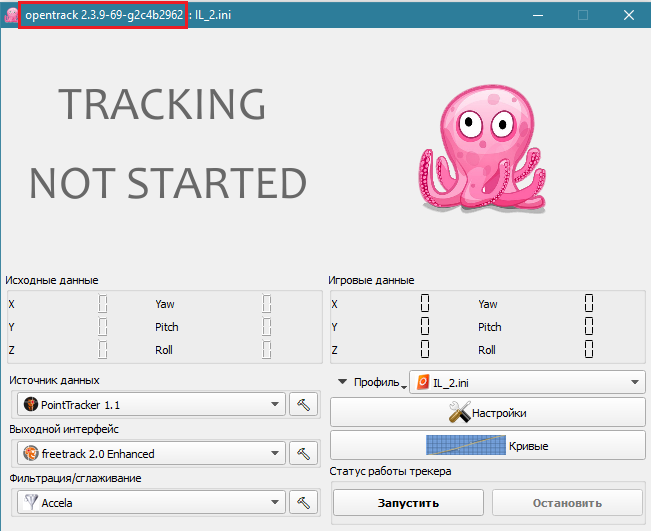651x531 pixels.
Task: Click the Остановить stop button
Action: coord(568,503)
